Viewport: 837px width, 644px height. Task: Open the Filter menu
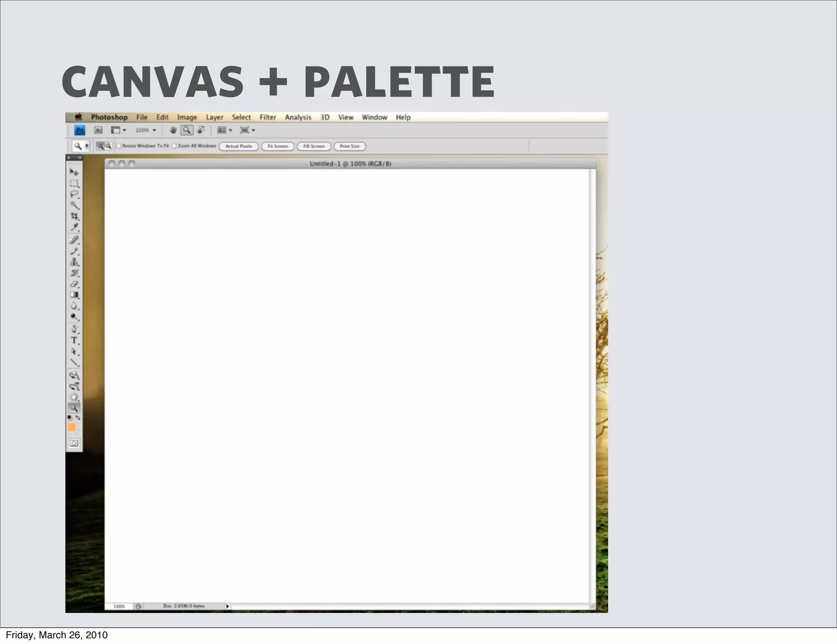268,117
